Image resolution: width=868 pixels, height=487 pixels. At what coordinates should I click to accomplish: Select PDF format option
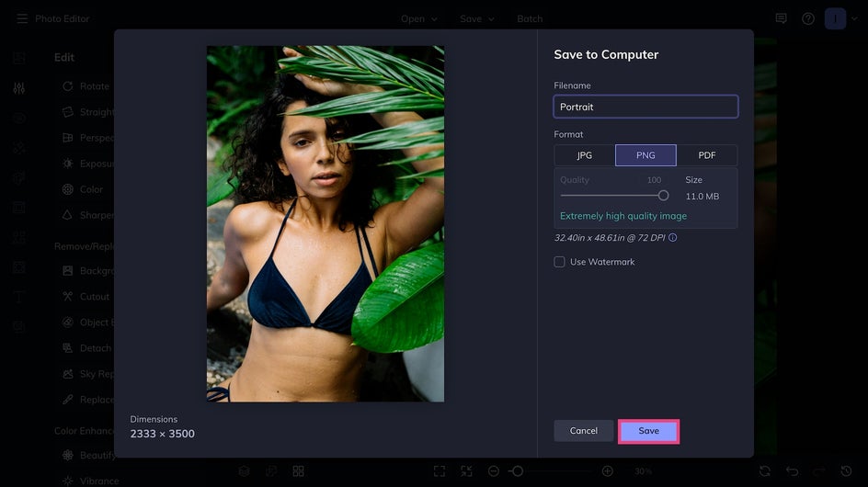[x=707, y=155]
